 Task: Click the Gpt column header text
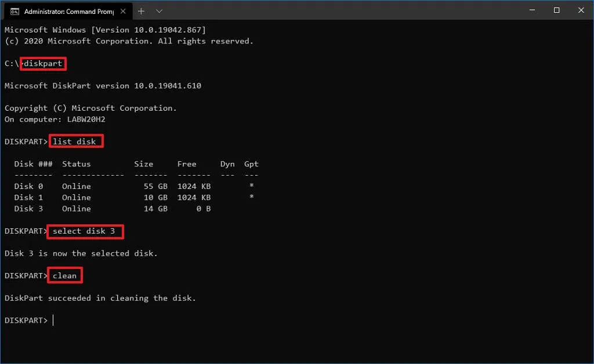coord(251,163)
